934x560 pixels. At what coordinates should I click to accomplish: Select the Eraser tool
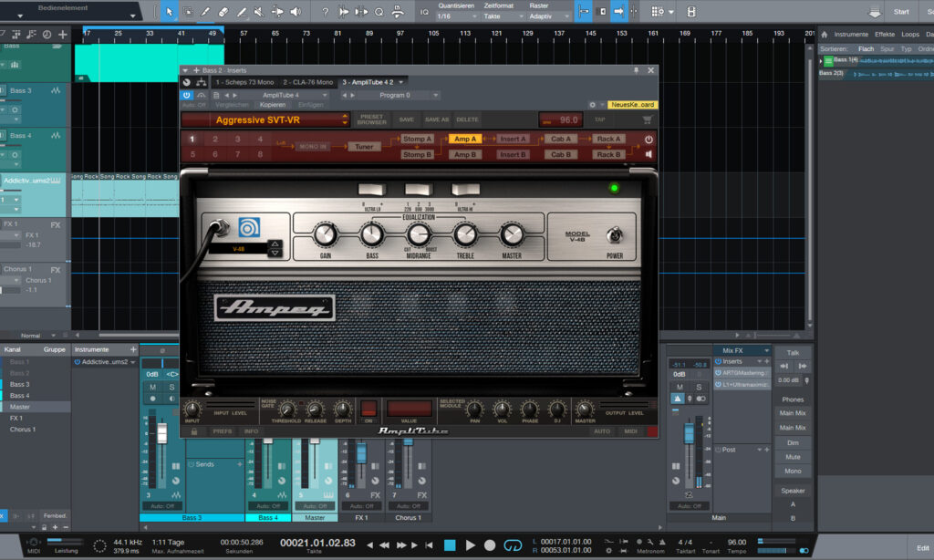[x=223, y=12]
